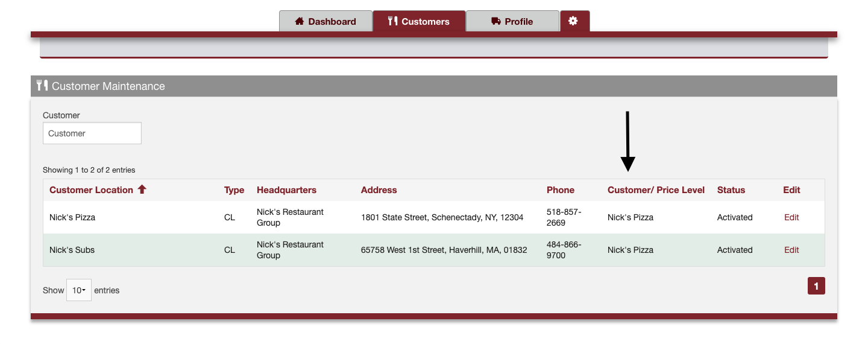
Task: Click the utensils icon in Customer Maintenance header
Action: (42, 86)
